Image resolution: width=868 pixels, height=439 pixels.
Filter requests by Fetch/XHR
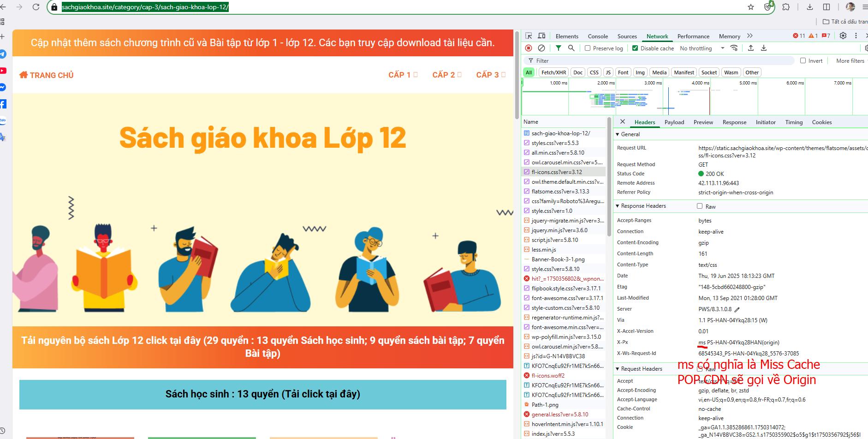[x=553, y=72]
